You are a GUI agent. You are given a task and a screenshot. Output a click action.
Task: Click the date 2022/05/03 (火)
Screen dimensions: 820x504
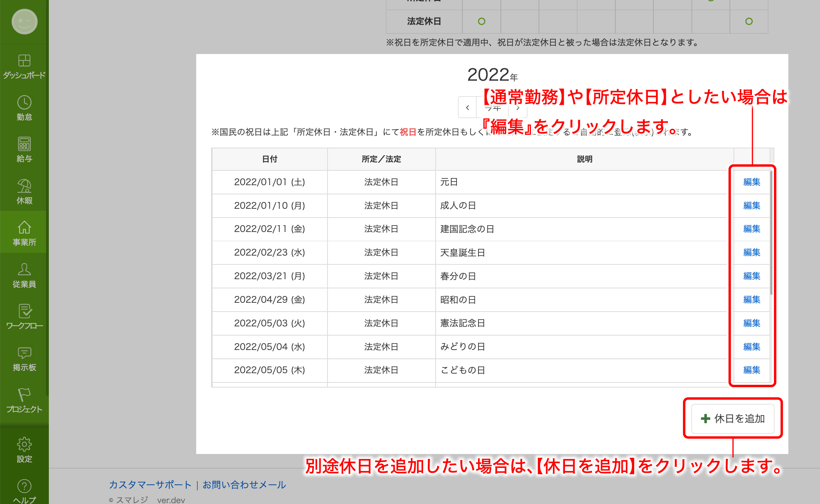pos(269,323)
